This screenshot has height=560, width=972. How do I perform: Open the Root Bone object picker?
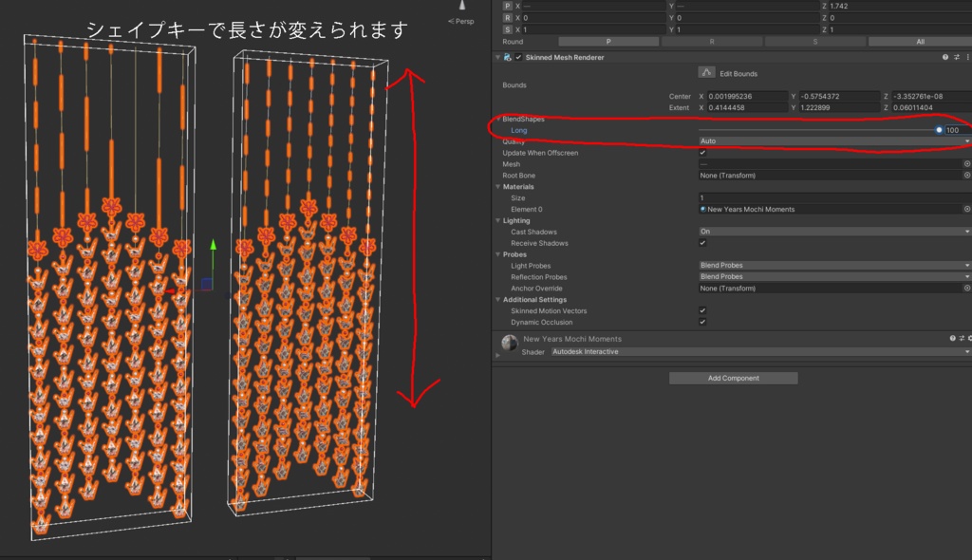(x=964, y=175)
